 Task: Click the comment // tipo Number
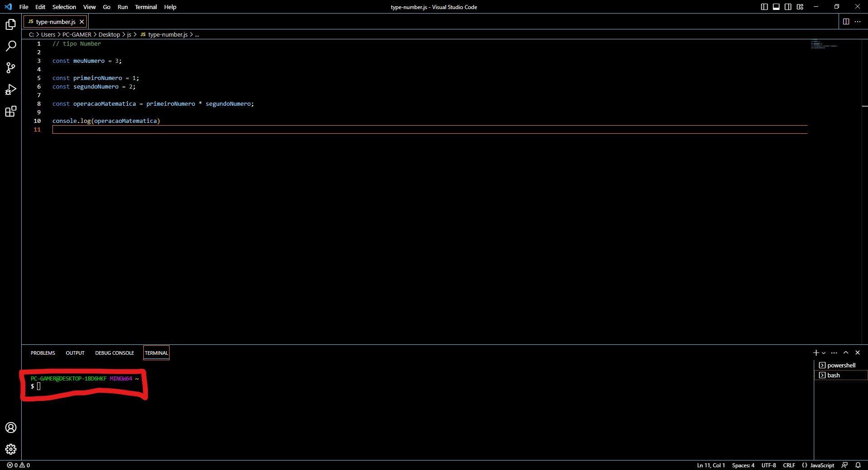tap(77, 44)
